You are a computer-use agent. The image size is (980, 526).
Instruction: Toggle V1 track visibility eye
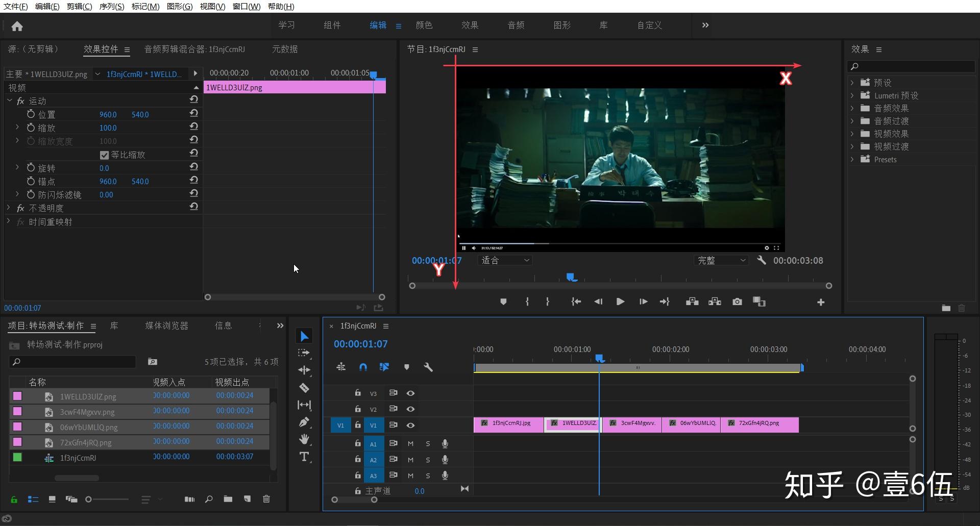point(410,425)
